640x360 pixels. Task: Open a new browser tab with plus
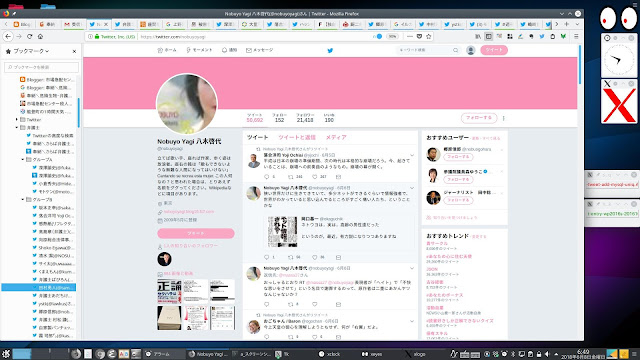click(x=567, y=24)
